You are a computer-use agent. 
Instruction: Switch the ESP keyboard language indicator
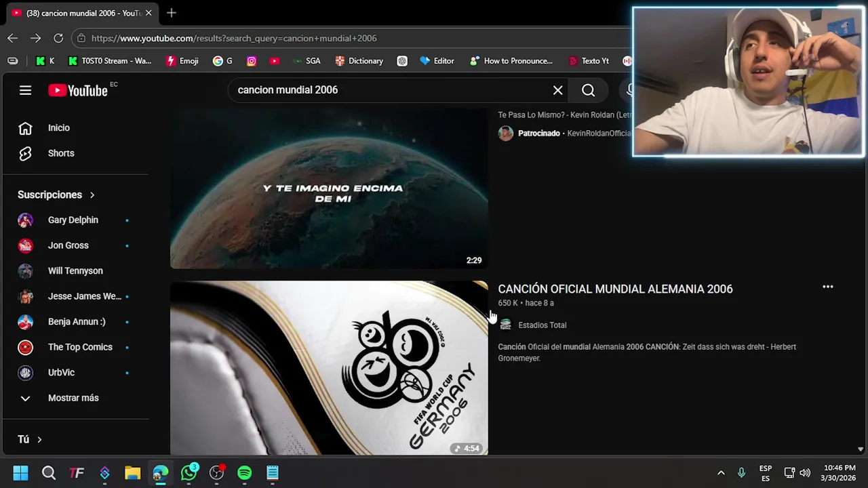[x=766, y=472]
